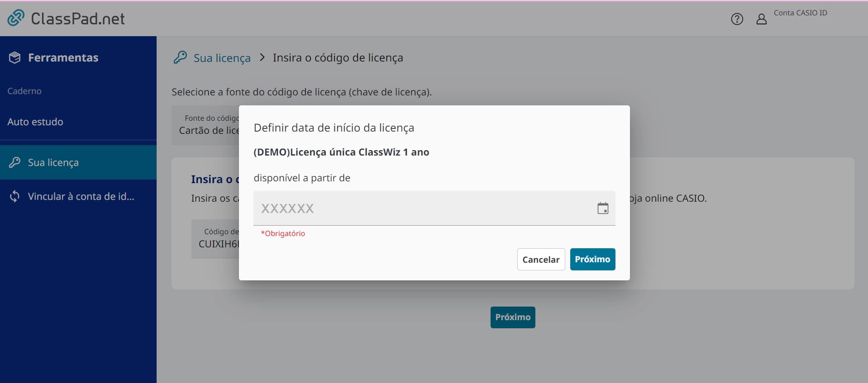Click the help question mark icon

737,19
